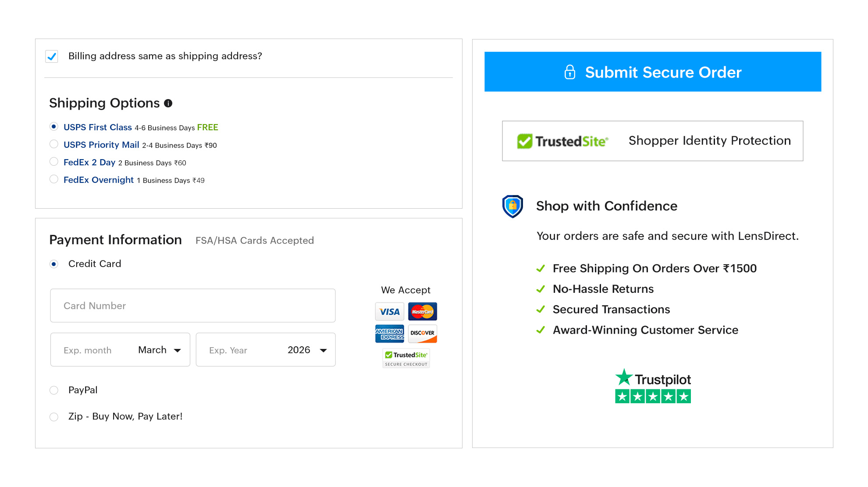Select USPS Priority Mail shipping option

pyautogui.click(x=54, y=144)
